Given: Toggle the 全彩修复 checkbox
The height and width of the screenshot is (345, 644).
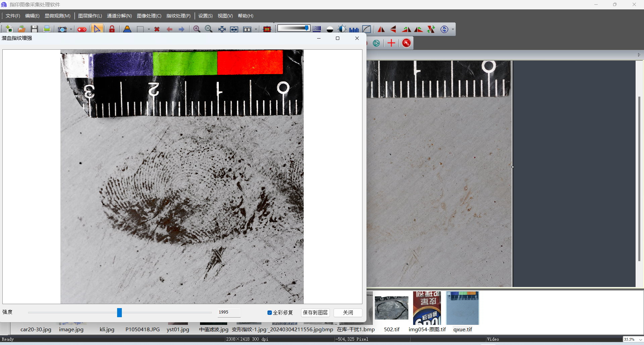Looking at the screenshot, I should pyautogui.click(x=269, y=312).
